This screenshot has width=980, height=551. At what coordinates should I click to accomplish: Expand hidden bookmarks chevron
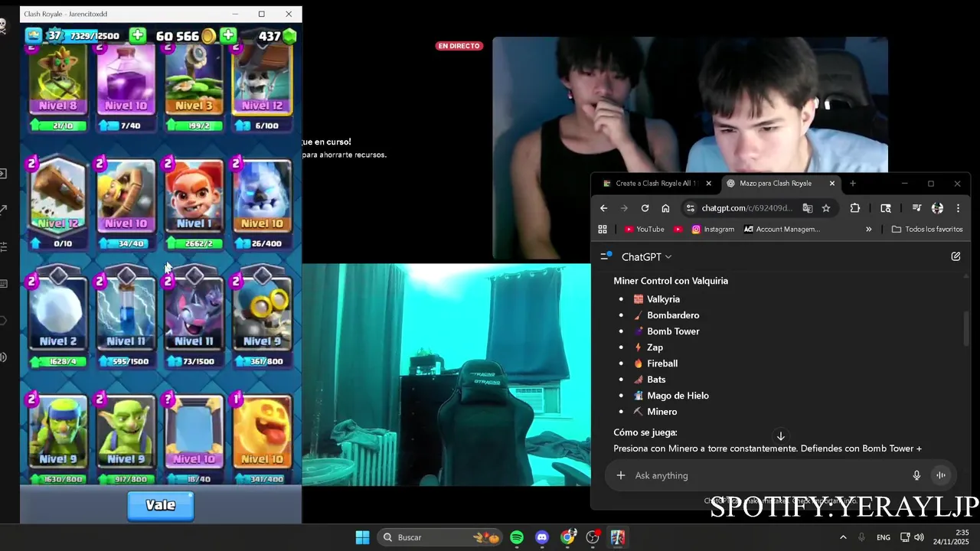pos(869,229)
